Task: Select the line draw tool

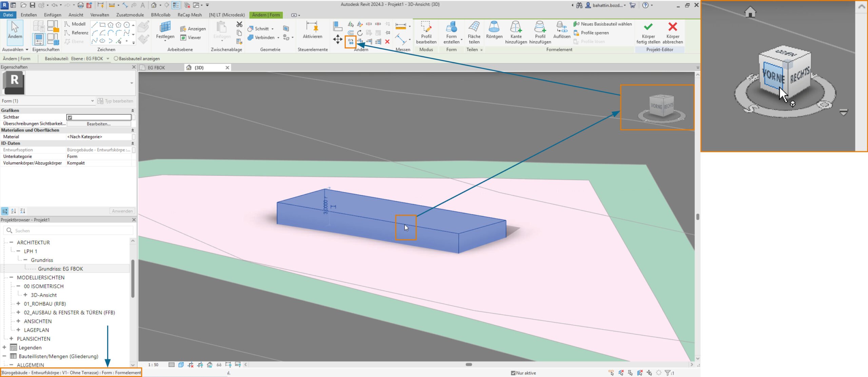Action: coord(95,25)
